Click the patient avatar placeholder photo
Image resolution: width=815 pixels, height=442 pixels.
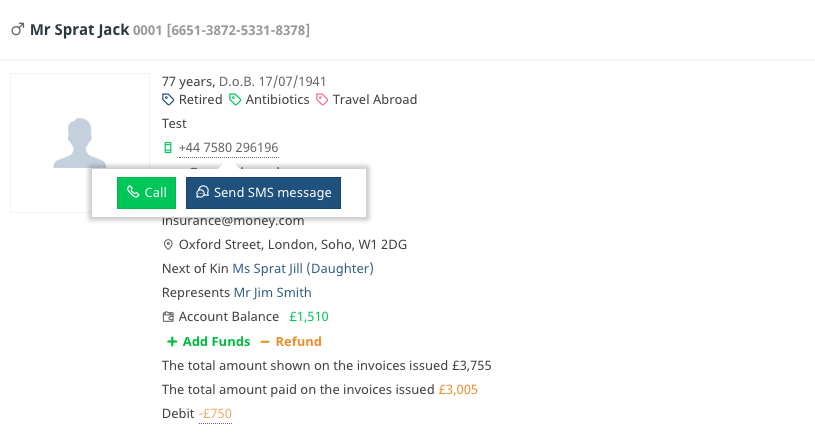click(80, 143)
